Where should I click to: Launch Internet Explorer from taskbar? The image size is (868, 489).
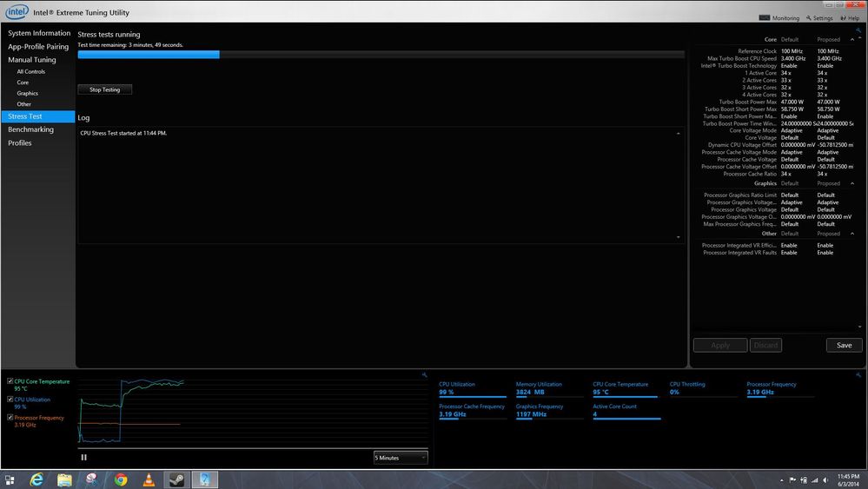(36, 479)
